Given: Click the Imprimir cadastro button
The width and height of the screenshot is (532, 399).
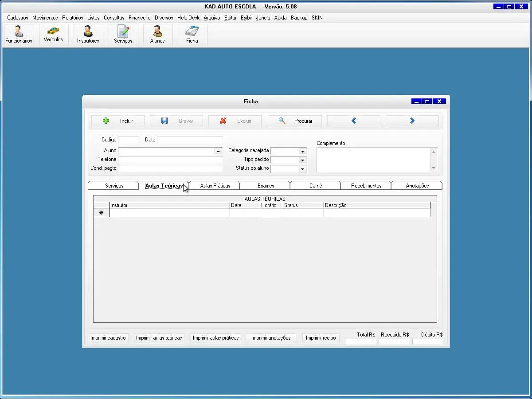Looking at the screenshot, I should (x=108, y=338).
